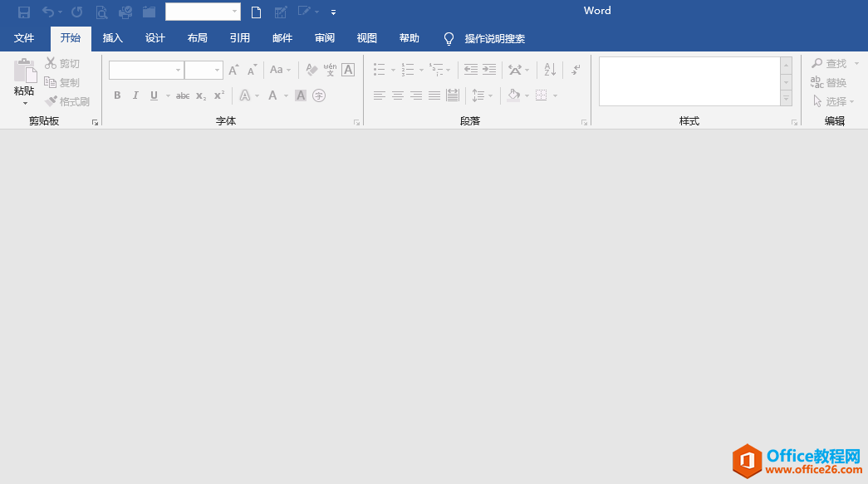The height and width of the screenshot is (484, 868).
Task: Toggle Italic formatting
Action: pos(135,95)
